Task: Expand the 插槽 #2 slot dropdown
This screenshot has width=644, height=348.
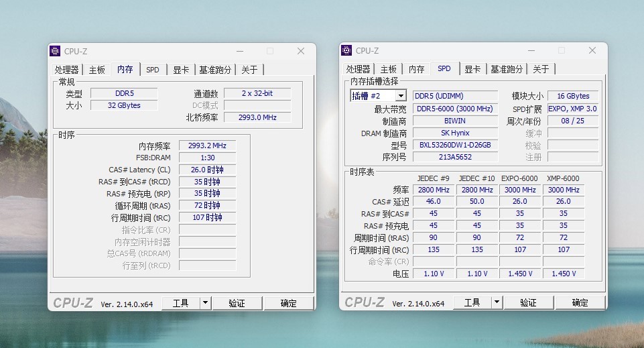Action: click(401, 96)
